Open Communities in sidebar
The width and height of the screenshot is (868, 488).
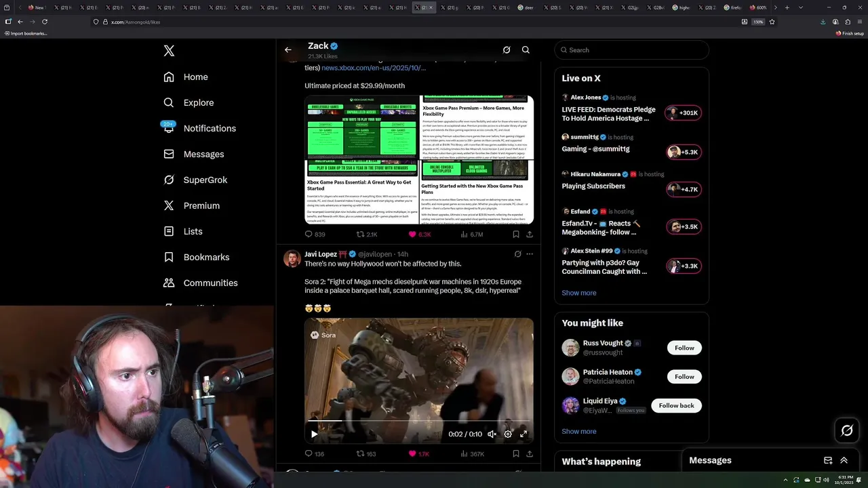coord(201,283)
